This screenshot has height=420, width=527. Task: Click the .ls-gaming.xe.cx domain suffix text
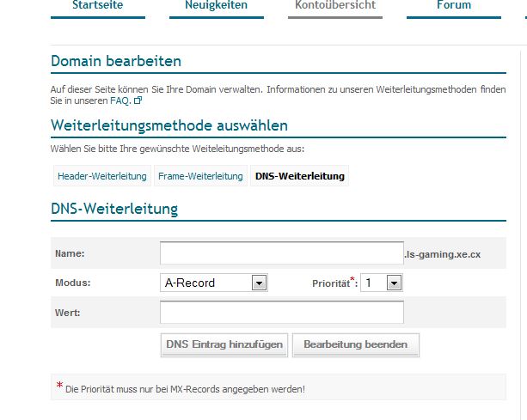443,254
